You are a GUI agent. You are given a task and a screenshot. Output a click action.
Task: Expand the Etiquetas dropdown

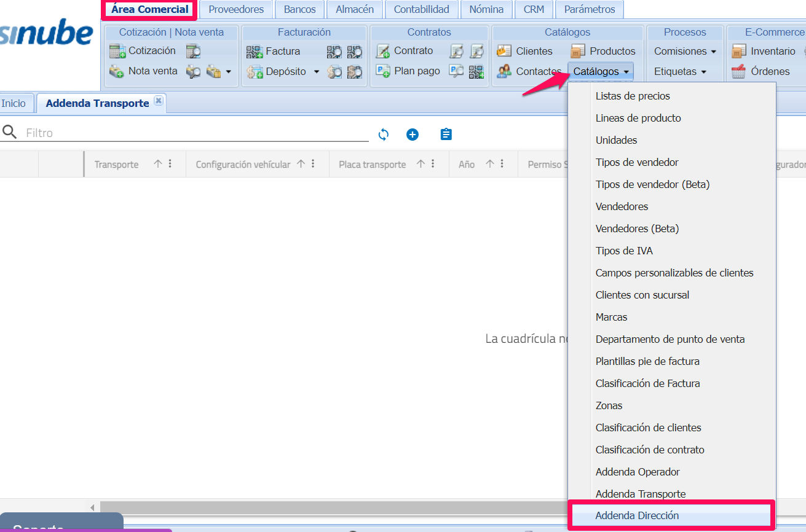point(680,72)
